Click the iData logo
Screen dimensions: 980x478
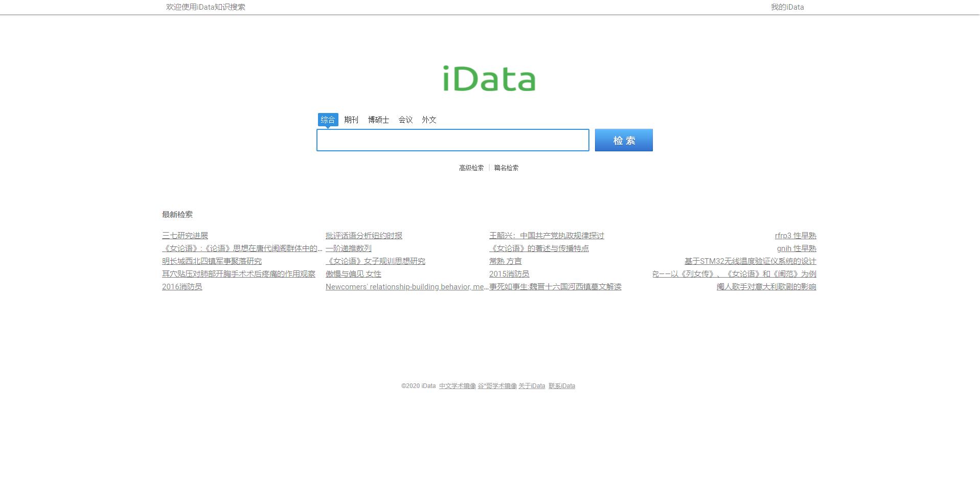[488, 78]
